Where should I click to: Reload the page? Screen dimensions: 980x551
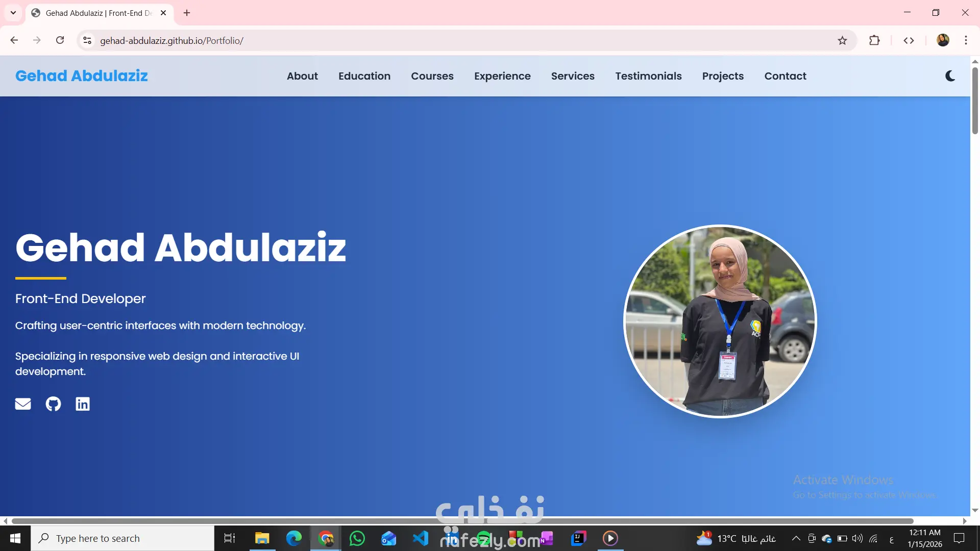click(60, 40)
